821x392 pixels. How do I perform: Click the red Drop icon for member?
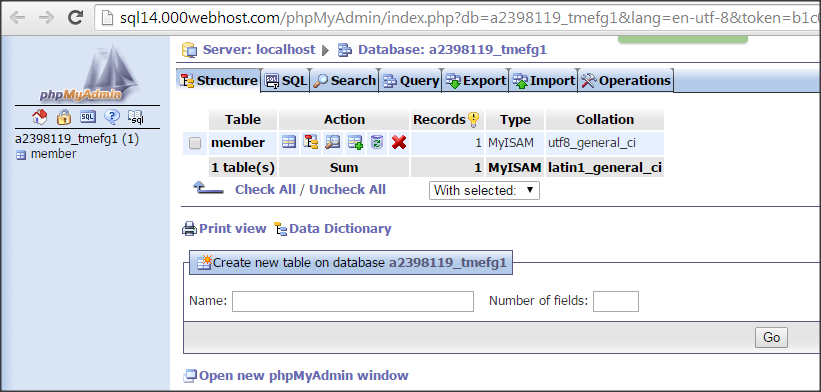click(398, 142)
